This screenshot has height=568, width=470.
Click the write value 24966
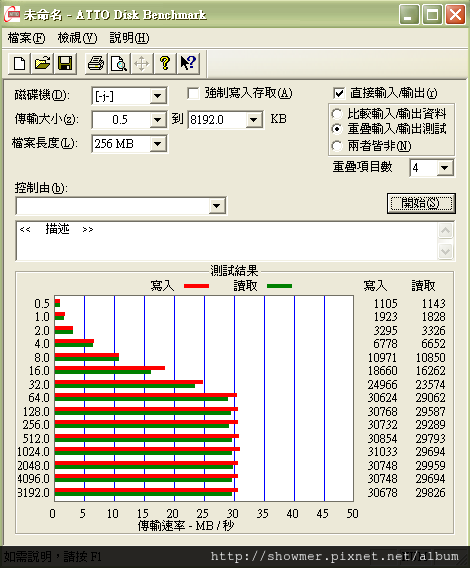383,384
